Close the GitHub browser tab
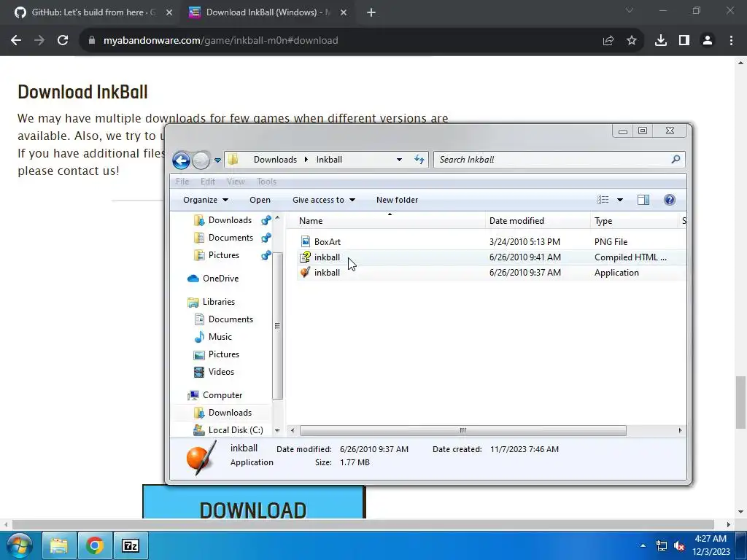 tap(169, 13)
